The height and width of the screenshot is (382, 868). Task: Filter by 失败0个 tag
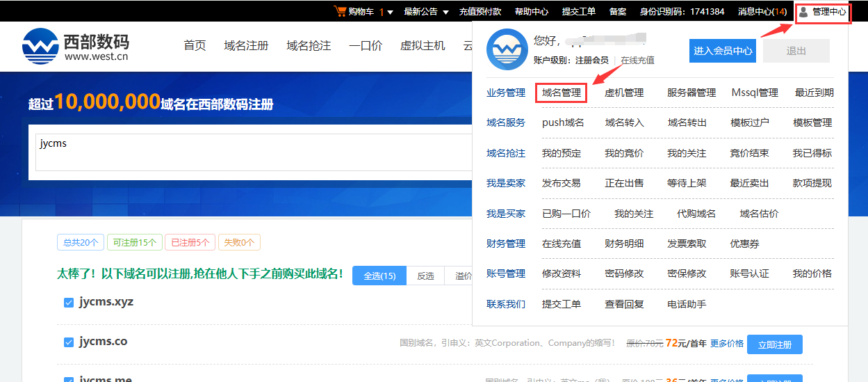(239, 243)
